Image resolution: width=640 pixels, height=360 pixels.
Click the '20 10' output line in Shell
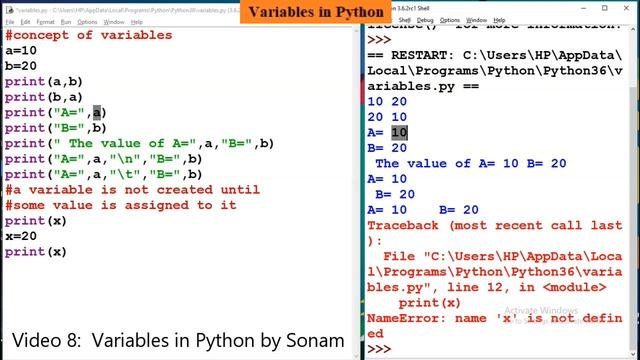coord(387,117)
